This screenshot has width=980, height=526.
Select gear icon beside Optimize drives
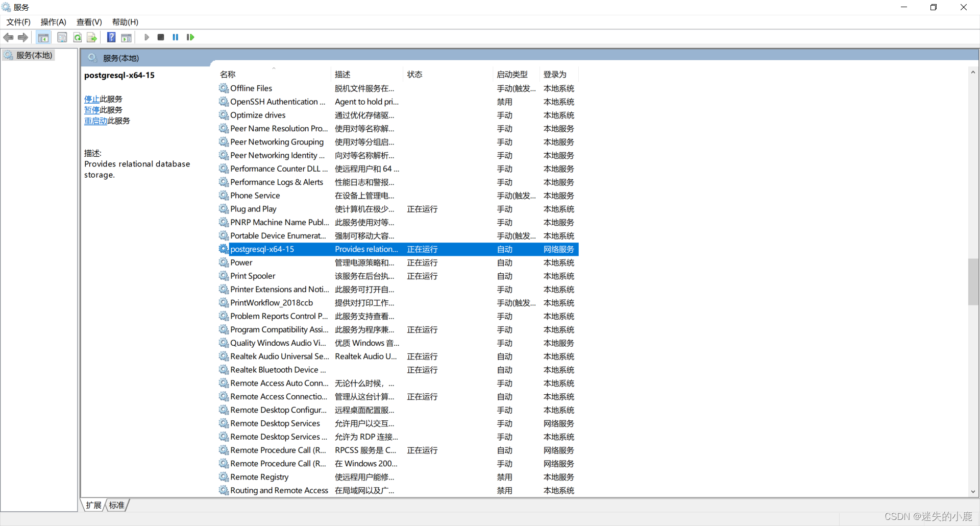(224, 115)
